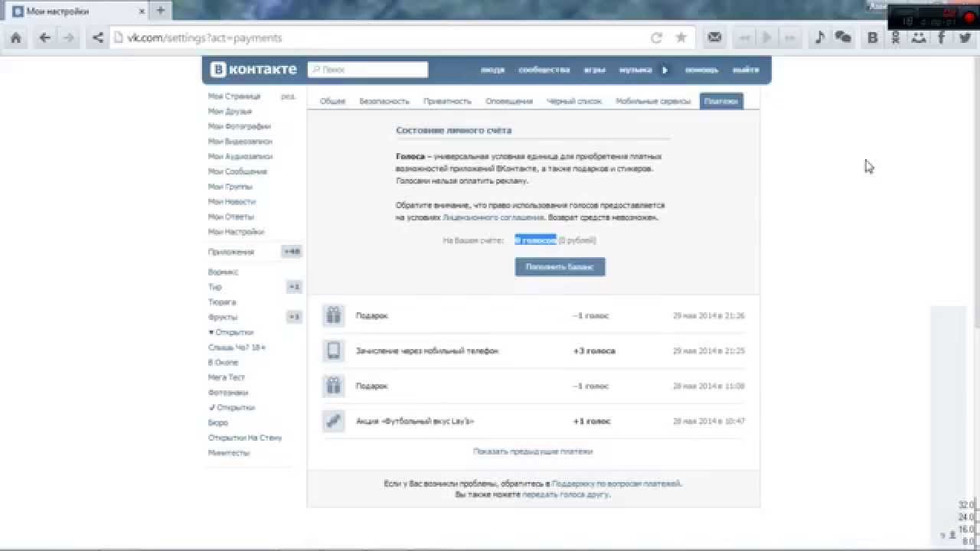Open 'Мои Группы' in the left menu
This screenshot has height=551, width=980.
click(230, 187)
